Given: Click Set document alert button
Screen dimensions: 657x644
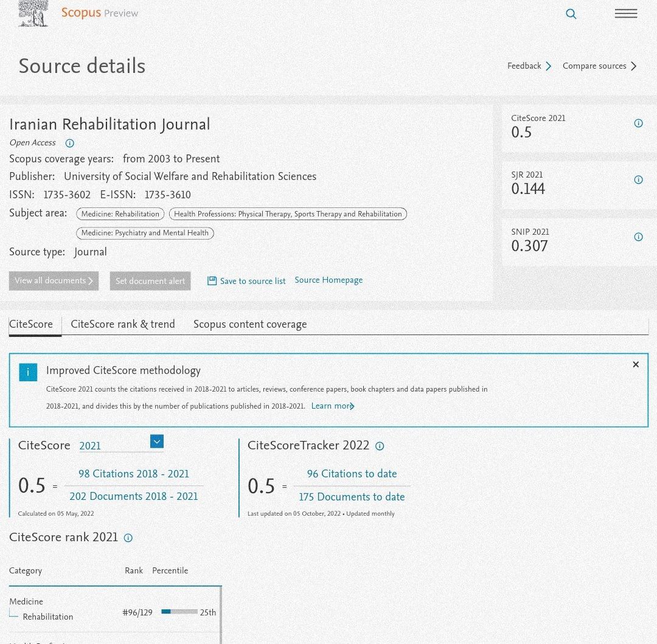Looking at the screenshot, I should 150,281.
